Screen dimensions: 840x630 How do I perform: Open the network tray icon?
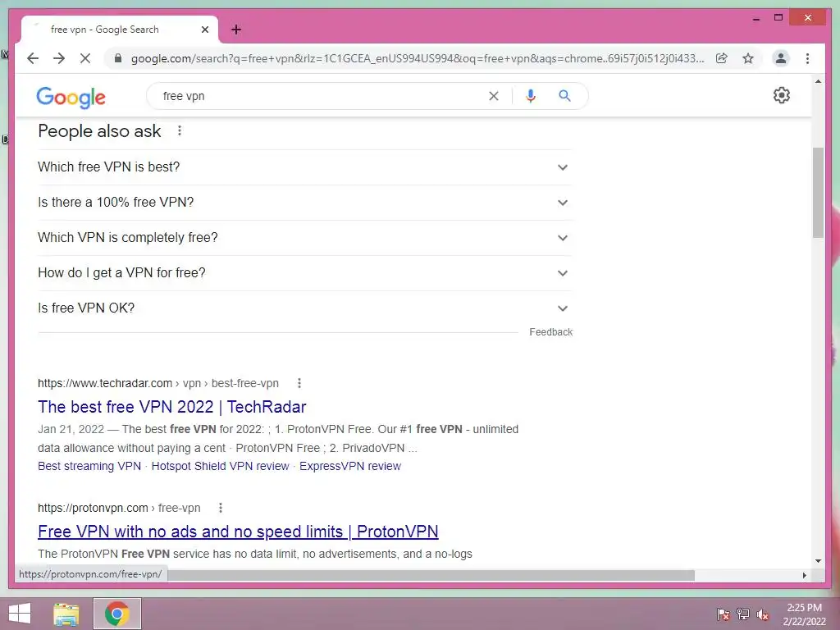(x=743, y=614)
